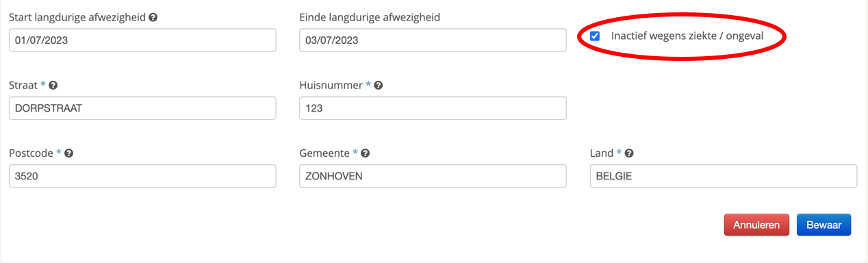Screen dimensions: 868x263
Task: Cancel with the Annuleren button
Action: [x=756, y=225]
